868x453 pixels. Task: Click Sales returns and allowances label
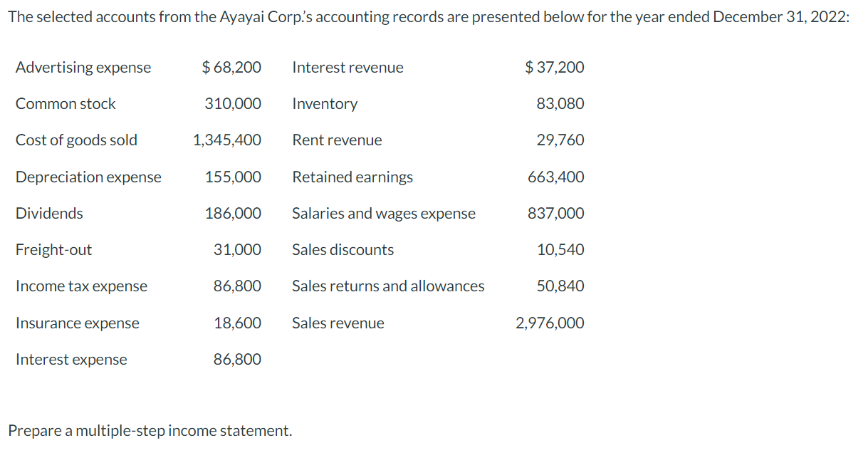(x=388, y=286)
